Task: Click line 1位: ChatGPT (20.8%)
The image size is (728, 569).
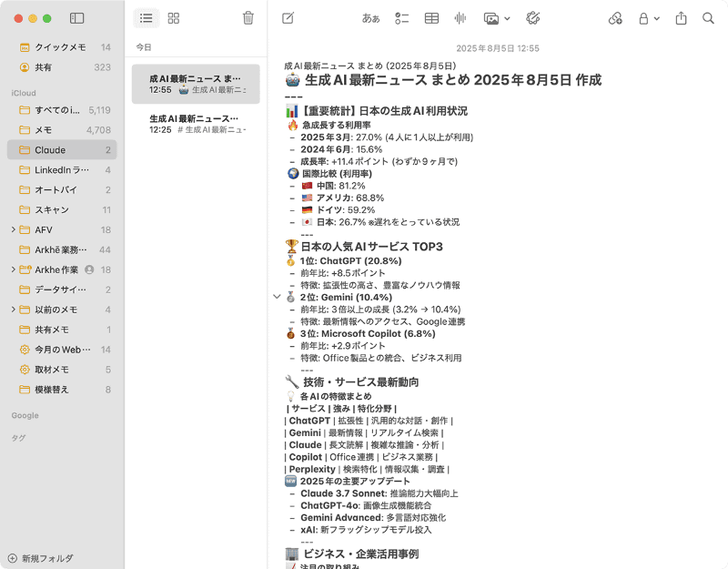Action: pos(344,261)
